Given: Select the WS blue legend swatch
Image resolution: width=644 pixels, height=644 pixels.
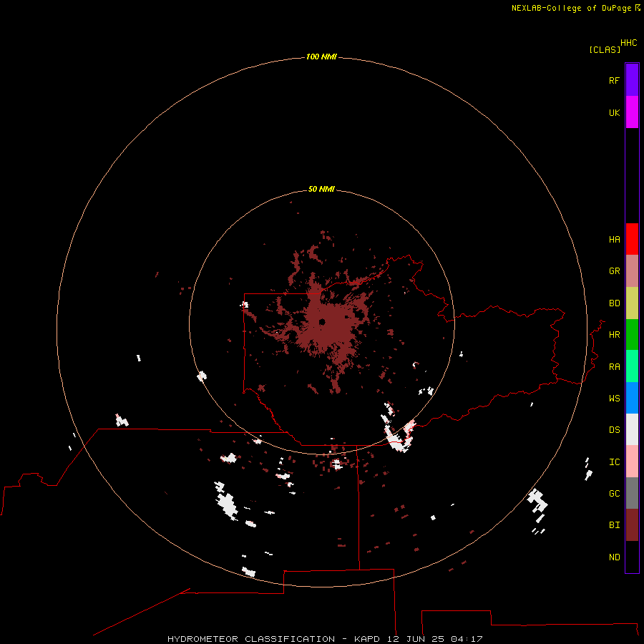Looking at the screenshot, I should (x=632, y=398).
